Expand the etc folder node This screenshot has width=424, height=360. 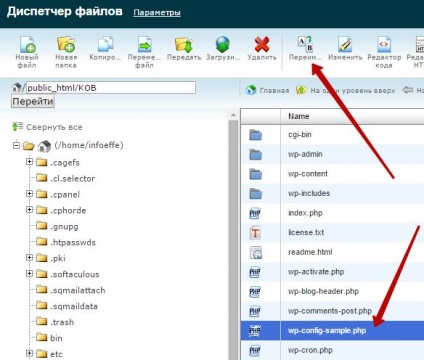(x=29, y=353)
